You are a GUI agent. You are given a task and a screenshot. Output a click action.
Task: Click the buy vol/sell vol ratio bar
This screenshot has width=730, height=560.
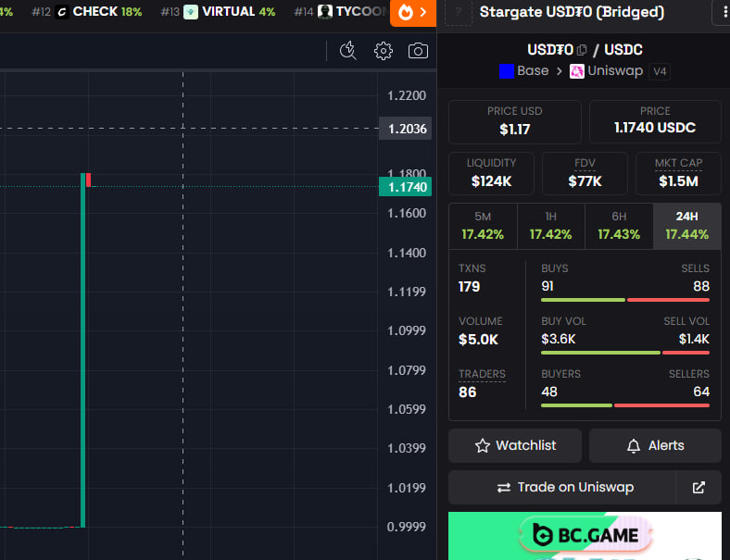click(625, 353)
